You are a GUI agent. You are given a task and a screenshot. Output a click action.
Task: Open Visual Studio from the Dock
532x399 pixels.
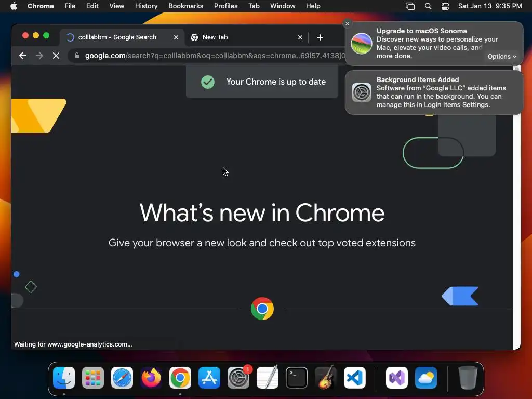point(396,378)
